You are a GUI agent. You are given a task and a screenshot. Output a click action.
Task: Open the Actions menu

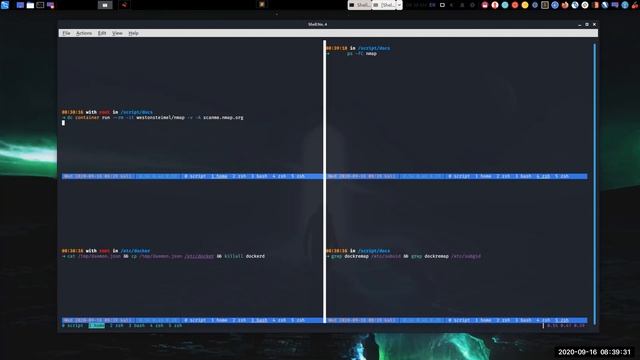pos(84,33)
